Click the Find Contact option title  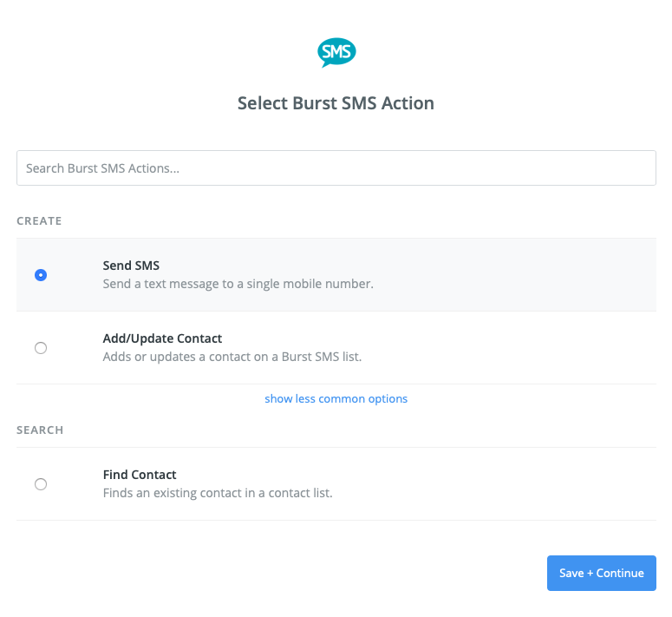(x=140, y=475)
